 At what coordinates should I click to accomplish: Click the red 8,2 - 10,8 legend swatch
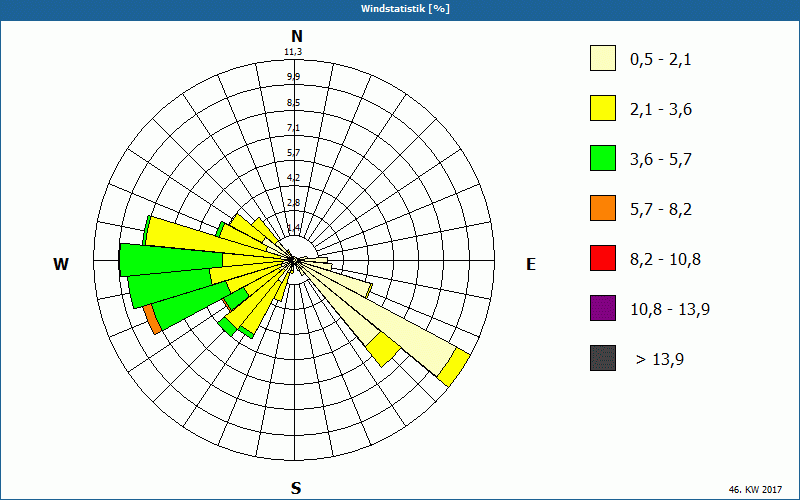(603, 258)
